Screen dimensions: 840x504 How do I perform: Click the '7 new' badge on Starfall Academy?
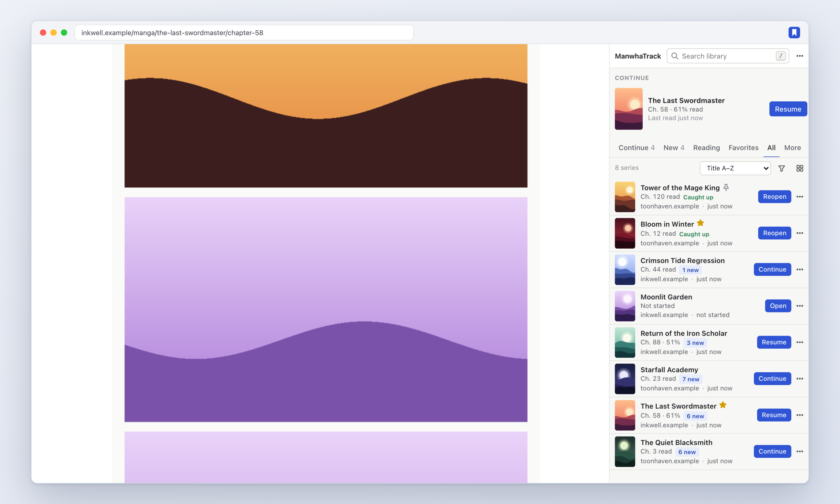(x=691, y=379)
